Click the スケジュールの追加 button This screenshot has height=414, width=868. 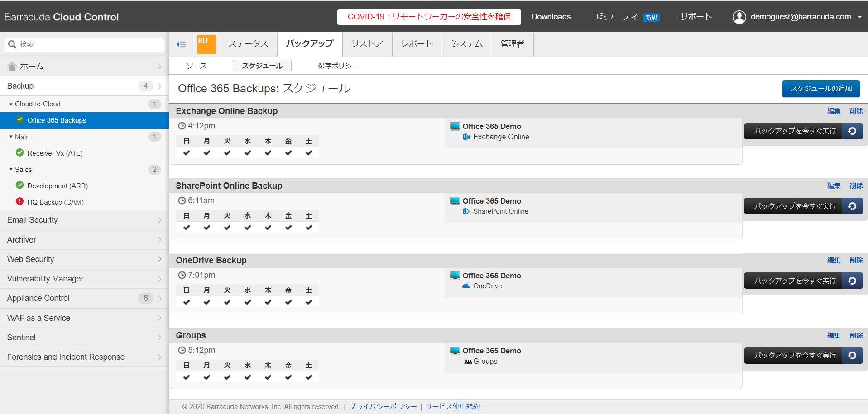pos(821,89)
